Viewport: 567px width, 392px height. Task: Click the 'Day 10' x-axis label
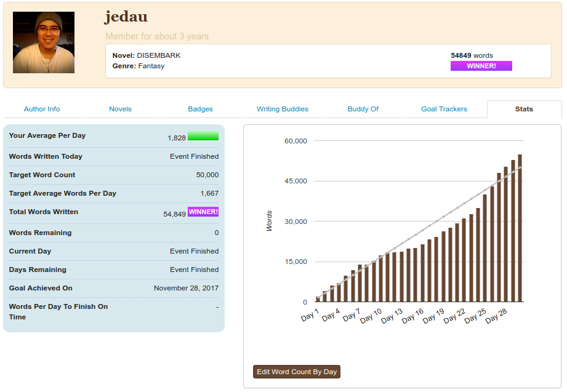pos(371,316)
